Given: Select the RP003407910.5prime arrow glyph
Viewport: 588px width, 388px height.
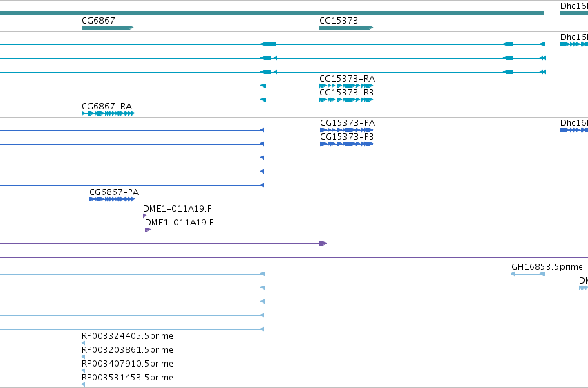Looking at the screenshot, I should point(83,371).
